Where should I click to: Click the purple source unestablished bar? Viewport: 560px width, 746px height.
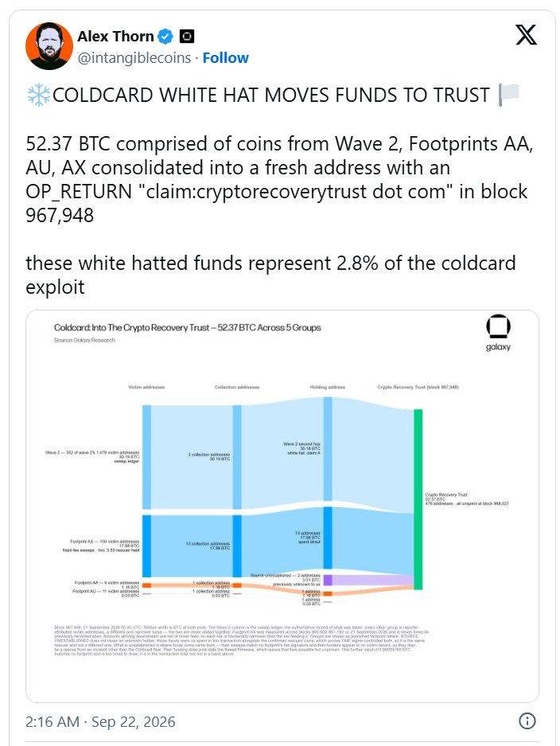point(328,580)
